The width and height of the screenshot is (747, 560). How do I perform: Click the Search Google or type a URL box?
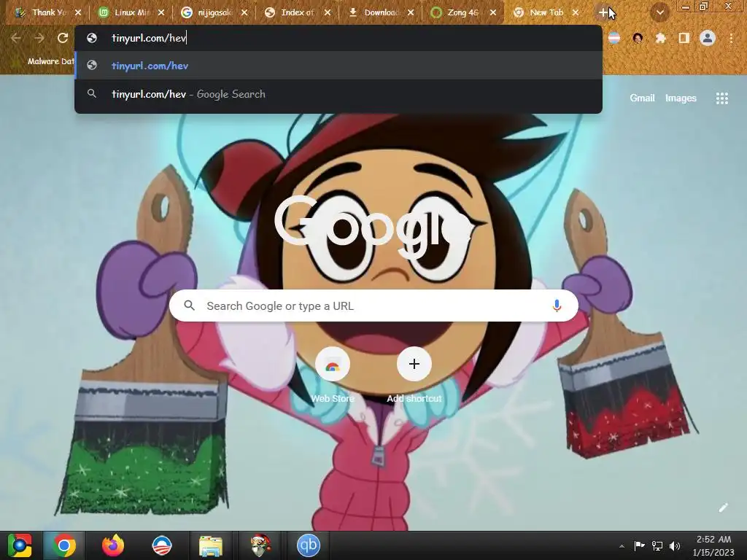coord(373,306)
